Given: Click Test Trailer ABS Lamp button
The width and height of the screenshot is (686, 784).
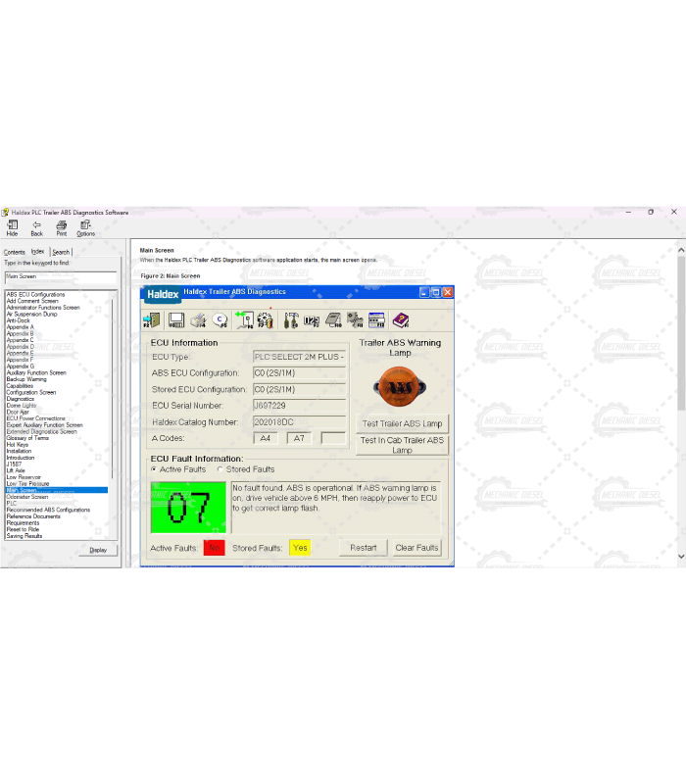Looking at the screenshot, I should [402, 424].
